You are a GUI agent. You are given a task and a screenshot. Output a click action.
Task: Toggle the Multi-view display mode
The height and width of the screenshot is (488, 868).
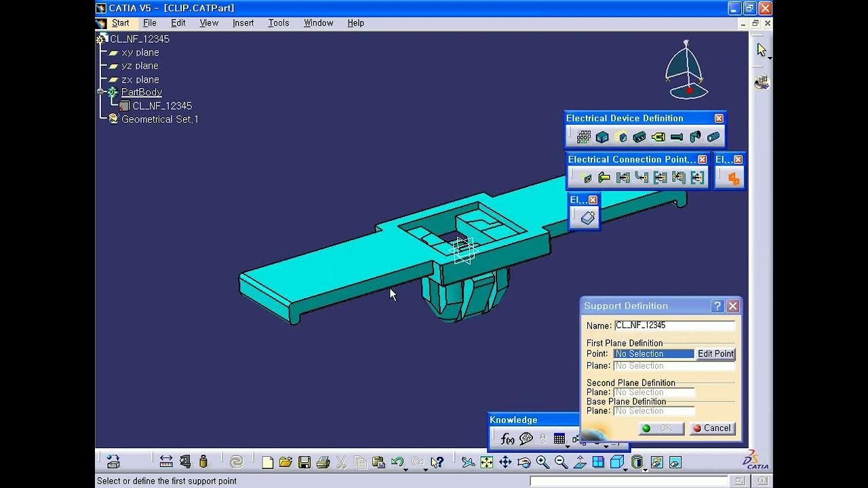pyautogui.click(x=597, y=463)
